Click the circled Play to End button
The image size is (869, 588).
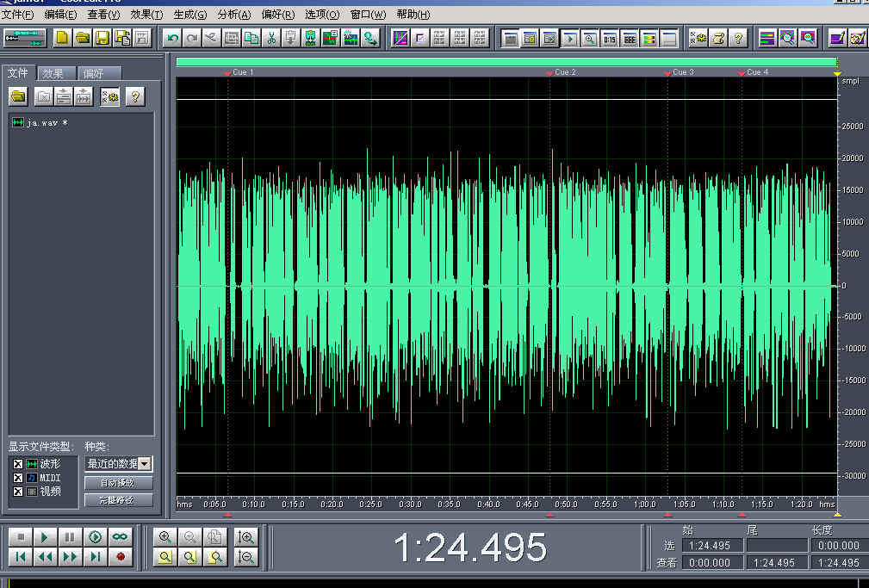coord(96,537)
